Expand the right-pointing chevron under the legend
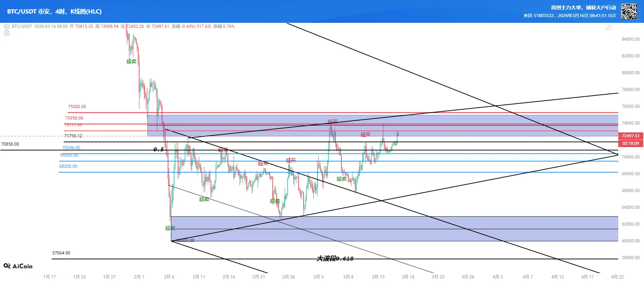The image size is (644, 282). click(x=6, y=33)
